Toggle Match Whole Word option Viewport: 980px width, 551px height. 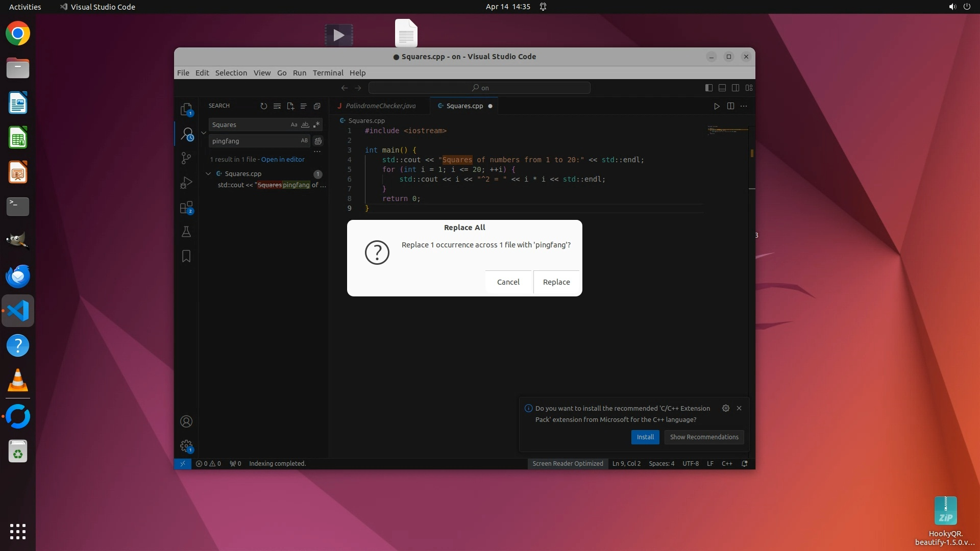pyautogui.click(x=305, y=124)
